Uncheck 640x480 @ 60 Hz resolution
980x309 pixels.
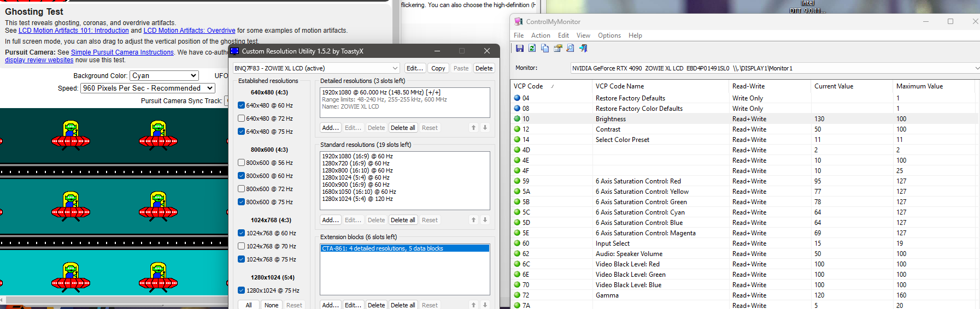click(241, 105)
